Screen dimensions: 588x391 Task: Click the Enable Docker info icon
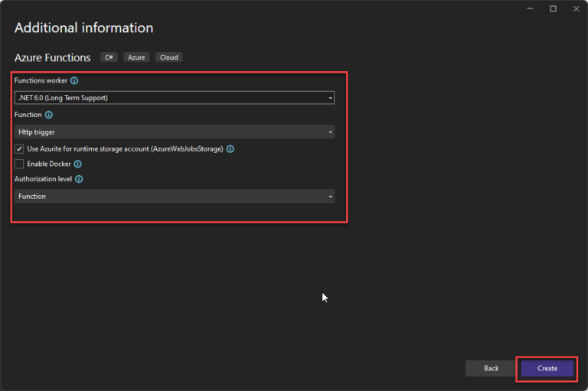[x=77, y=164]
